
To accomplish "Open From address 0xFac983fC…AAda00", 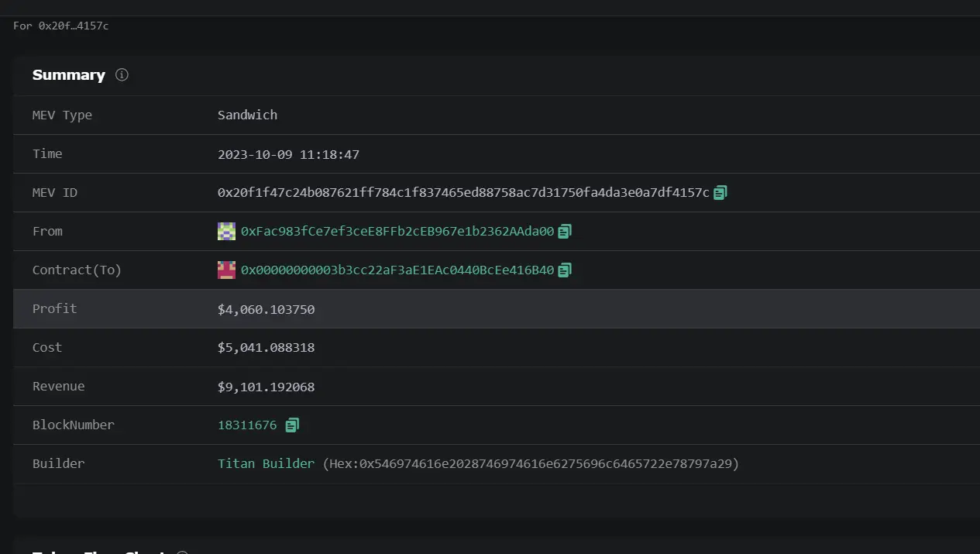I will pyautogui.click(x=397, y=232).
